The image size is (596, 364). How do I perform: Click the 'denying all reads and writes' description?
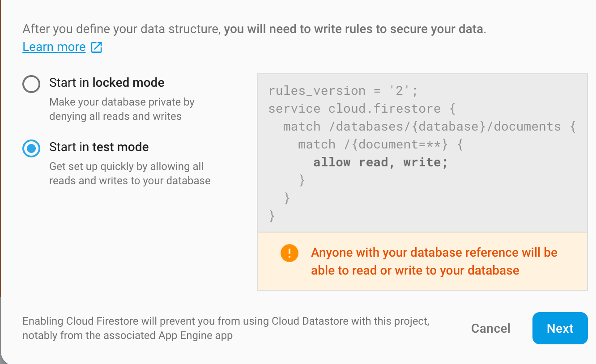115,116
